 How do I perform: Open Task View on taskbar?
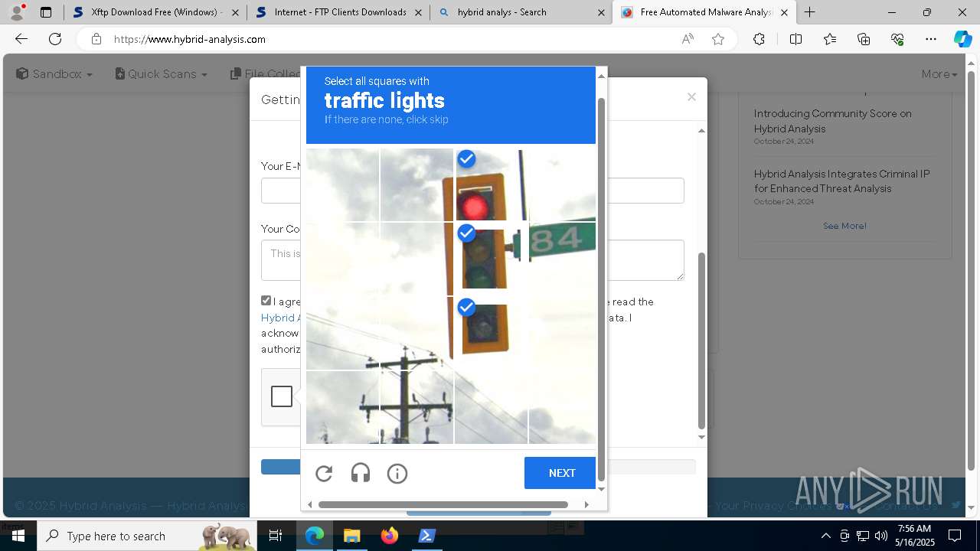pos(276,536)
